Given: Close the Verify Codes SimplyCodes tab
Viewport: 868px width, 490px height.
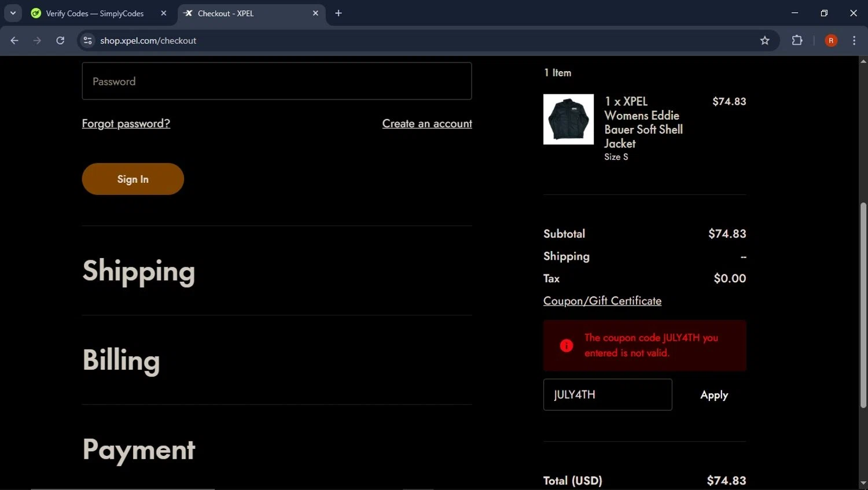Looking at the screenshot, I should point(164,13).
